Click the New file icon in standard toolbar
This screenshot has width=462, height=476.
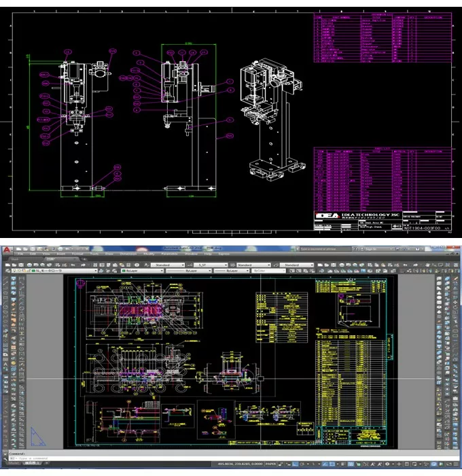coord(7,265)
